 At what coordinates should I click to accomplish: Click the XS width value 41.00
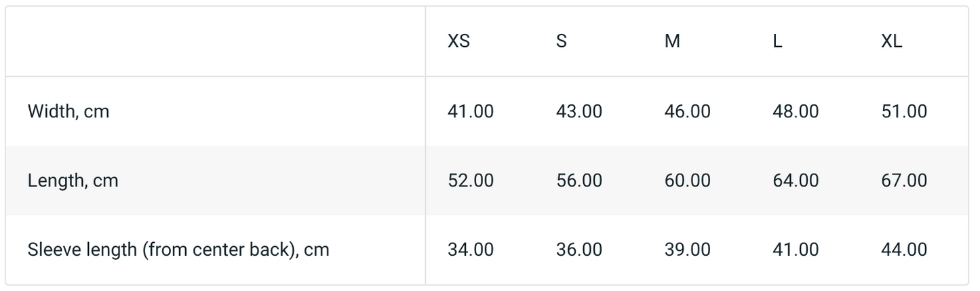click(471, 111)
